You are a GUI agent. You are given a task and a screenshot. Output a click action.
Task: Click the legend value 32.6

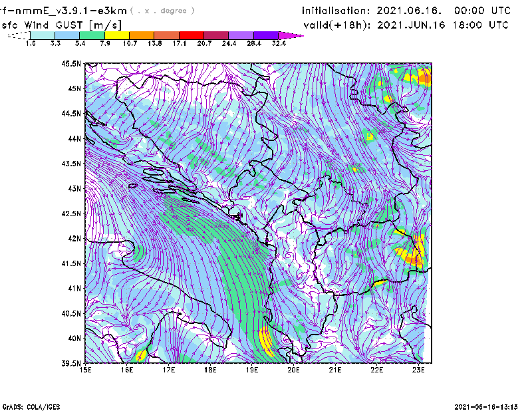(279, 43)
